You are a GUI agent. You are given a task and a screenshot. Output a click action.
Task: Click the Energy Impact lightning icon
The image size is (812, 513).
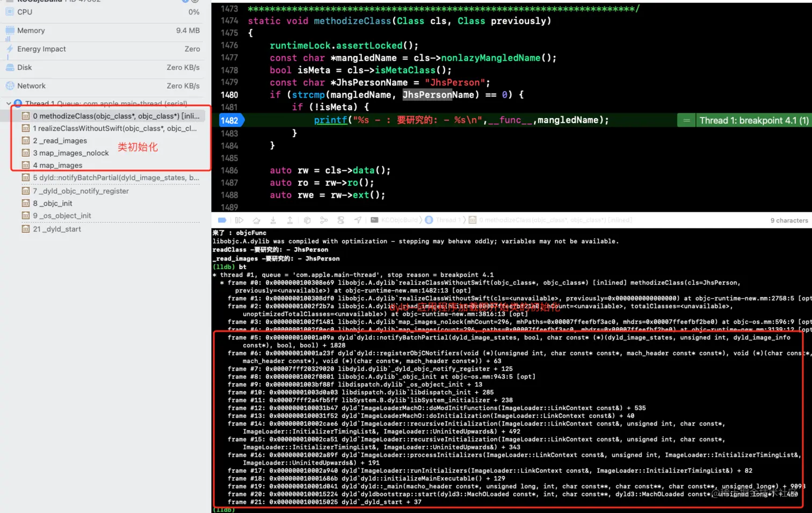click(x=10, y=49)
